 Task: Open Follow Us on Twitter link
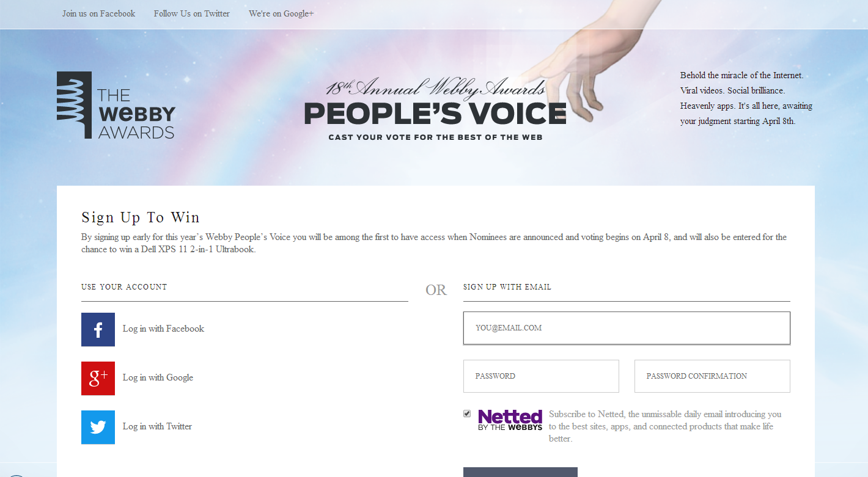192,13
